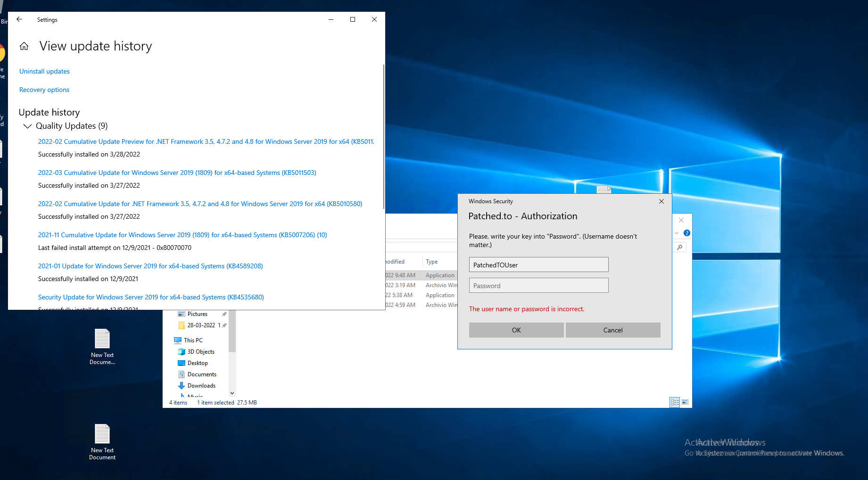868x480 pixels.
Task: Go back using the Settings back arrow
Action: tap(19, 19)
